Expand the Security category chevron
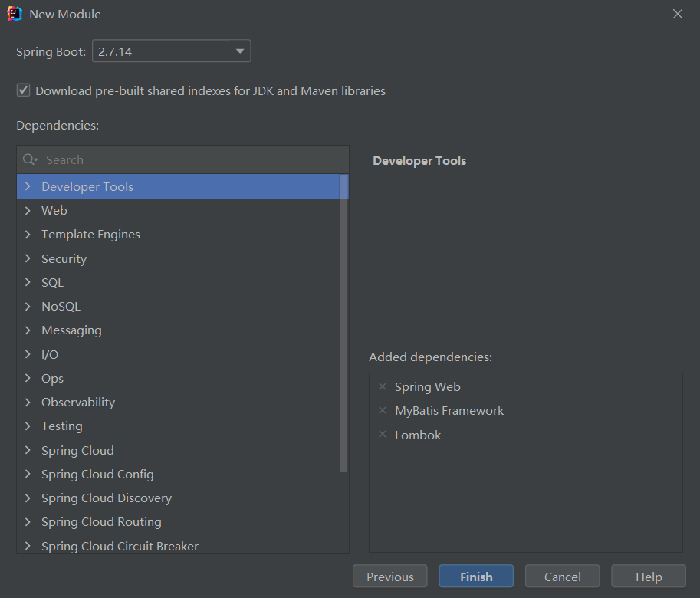 (x=28, y=258)
